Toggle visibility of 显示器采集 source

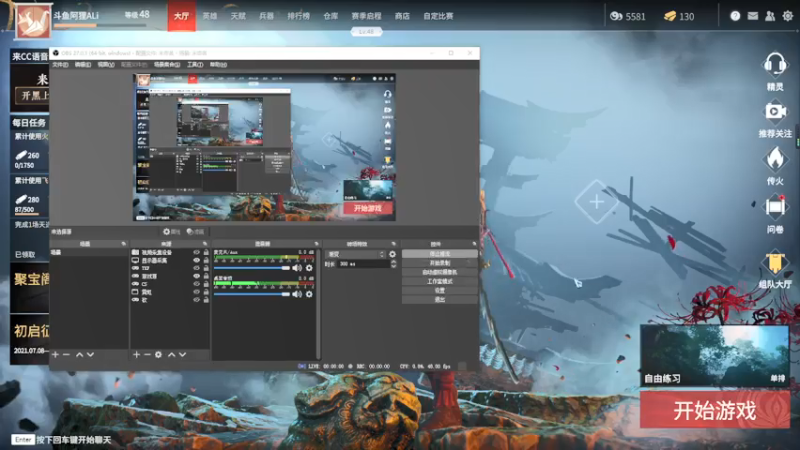196,260
